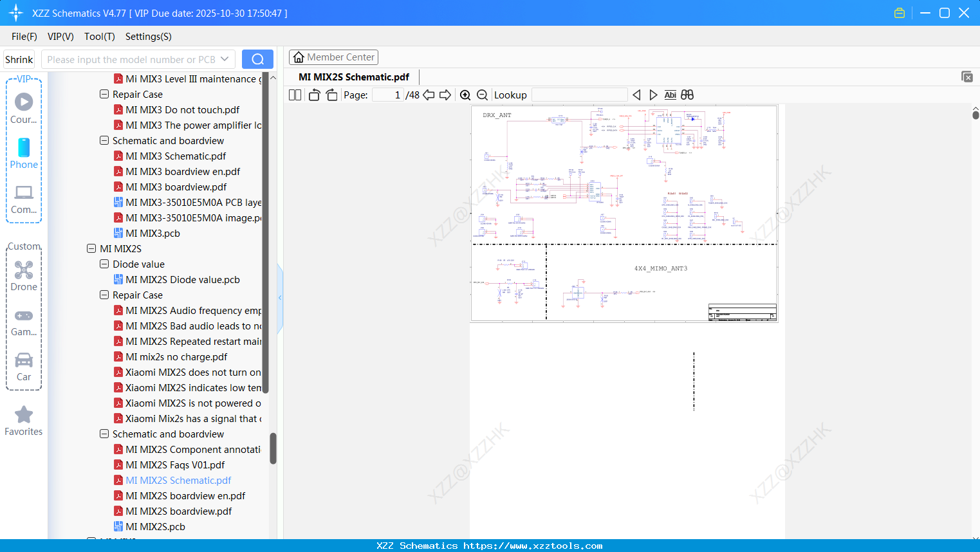Open the model number dropdown arrow
Viewport: 980px width, 552px height.
pos(225,59)
